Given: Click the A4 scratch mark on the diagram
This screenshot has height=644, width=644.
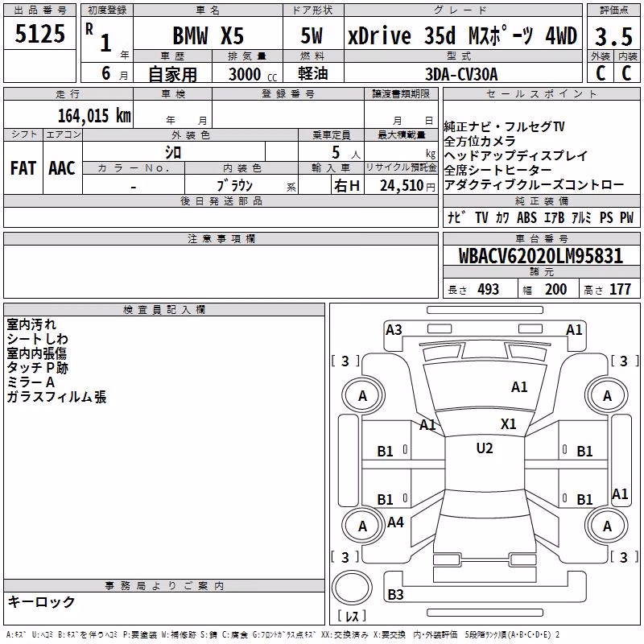Looking at the screenshot, I should pyautogui.click(x=395, y=522).
